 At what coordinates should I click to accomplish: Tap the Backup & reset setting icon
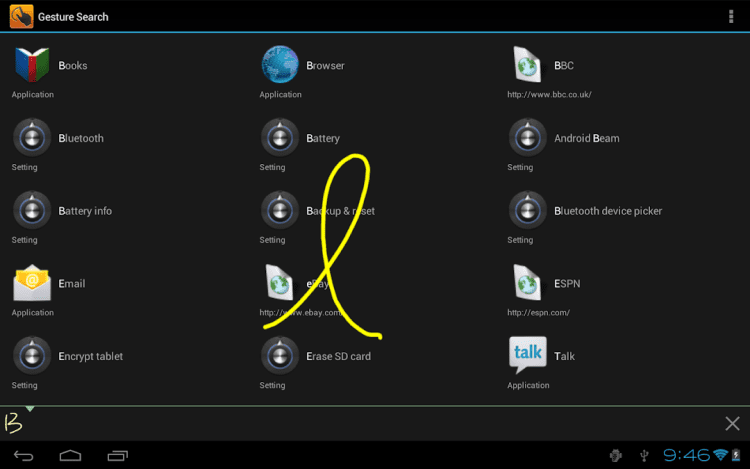[280, 210]
